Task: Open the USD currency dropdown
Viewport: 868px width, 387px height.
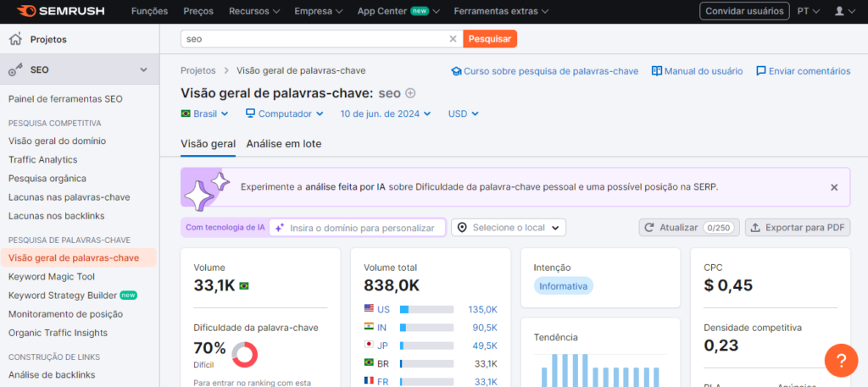Action: coord(464,113)
